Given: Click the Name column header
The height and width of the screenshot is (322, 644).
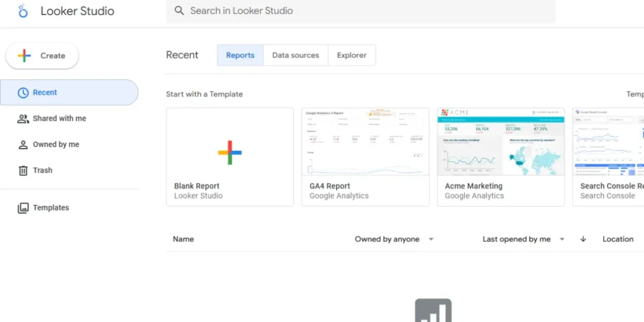Looking at the screenshot, I should tap(183, 239).
